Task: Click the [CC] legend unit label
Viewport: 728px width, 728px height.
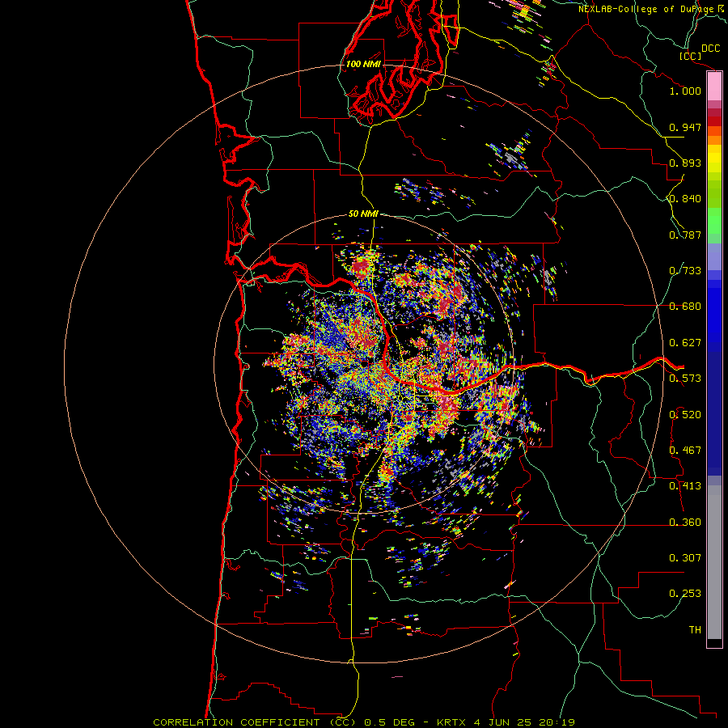Action: [690, 56]
